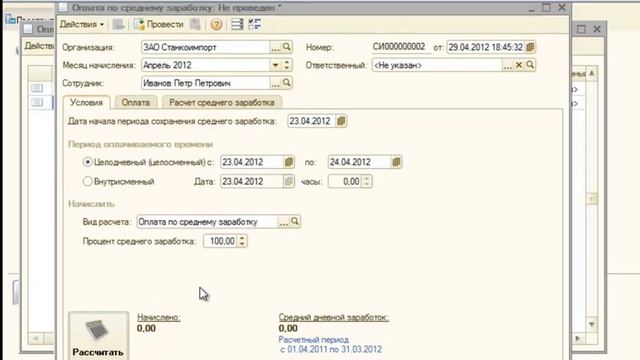The width and height of the screenshot is (640, 360).
Task: Select the Внутрисменный radio option
Action: 87,181
